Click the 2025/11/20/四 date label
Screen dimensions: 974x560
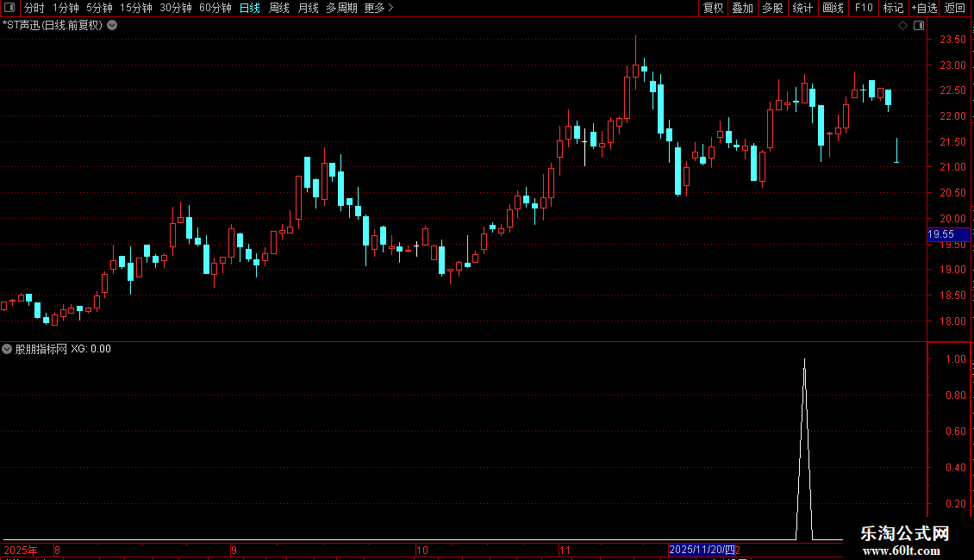pyautogui.click(x=702, y=550)
